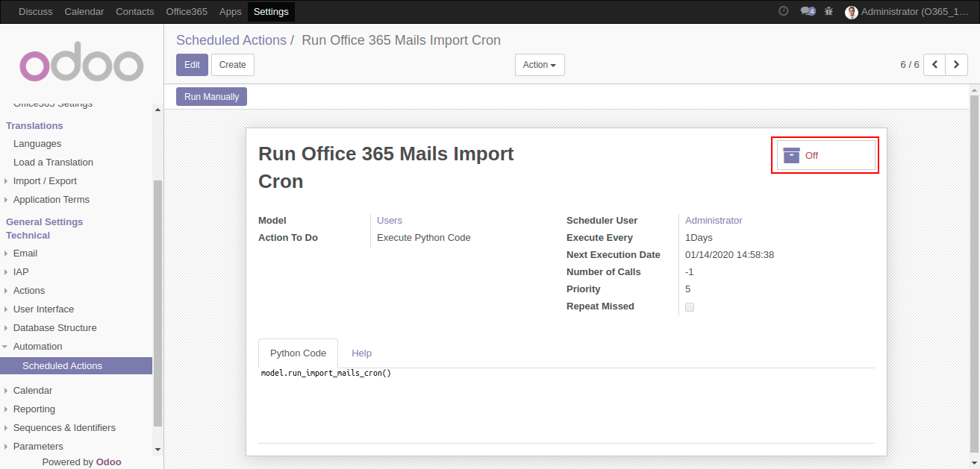The width and height of the screenshot is (980, 469).
Task: Click the Priority value 5
Action: coord(688,289)
